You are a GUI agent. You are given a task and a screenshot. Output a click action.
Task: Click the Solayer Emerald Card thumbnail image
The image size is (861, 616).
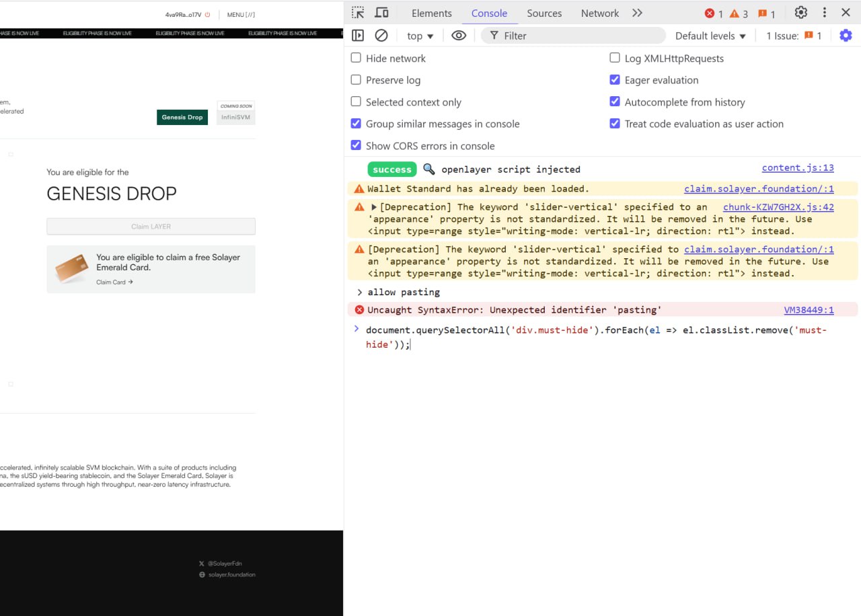coord(71,268)
